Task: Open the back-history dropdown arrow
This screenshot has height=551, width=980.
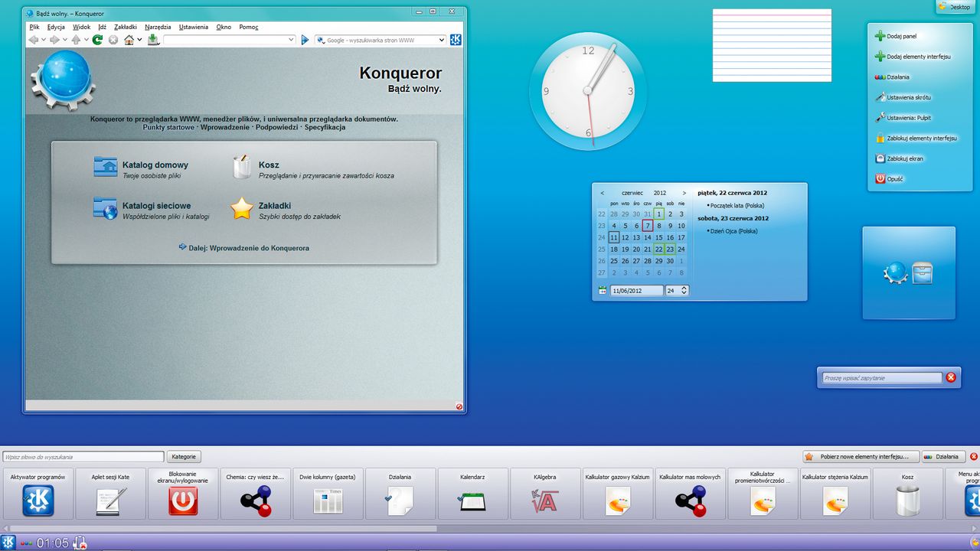Action: coord(44,40)
